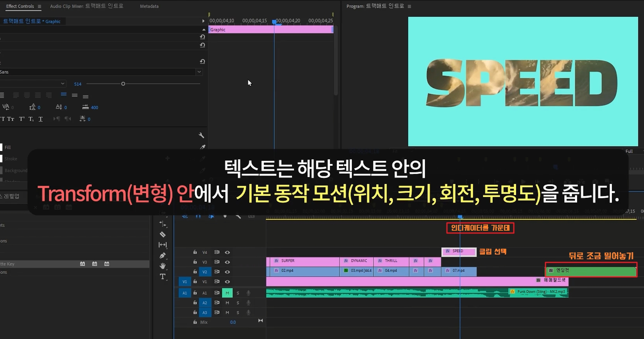The width and height of the screenshot is (644, 339).
Task: Apply small caps to the text
Action: click(11, 119)
